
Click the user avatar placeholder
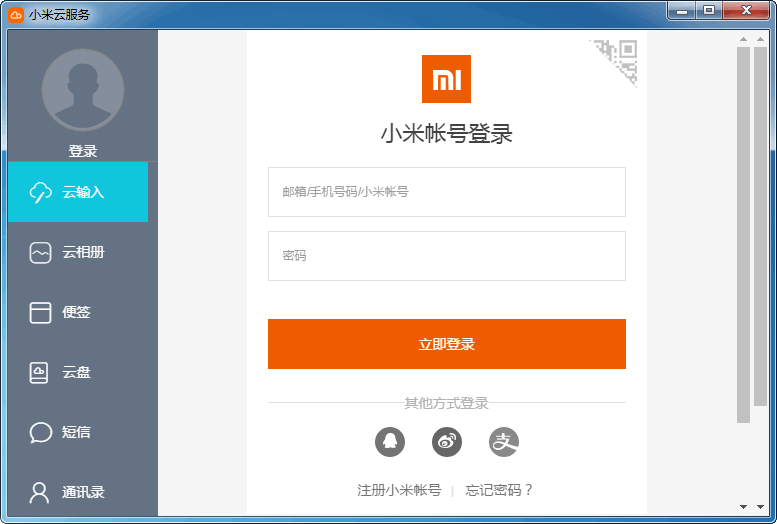pyautogui.click(x=83, y=90)
